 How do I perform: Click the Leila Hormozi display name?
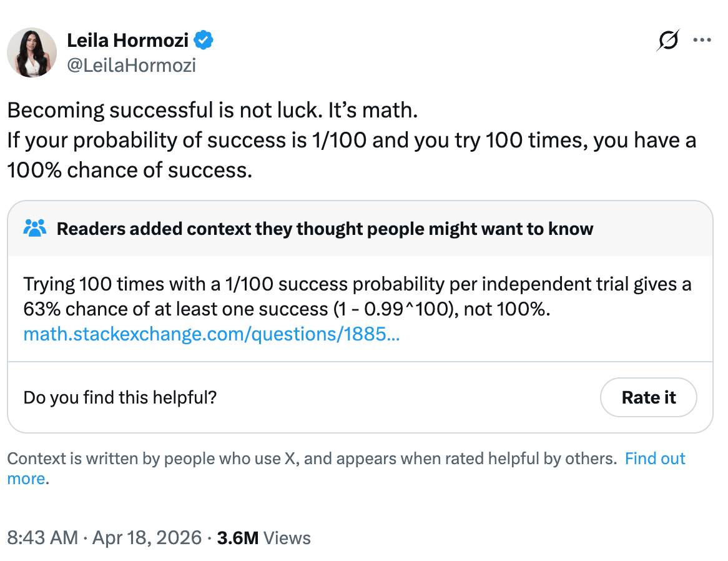point(128,41)
